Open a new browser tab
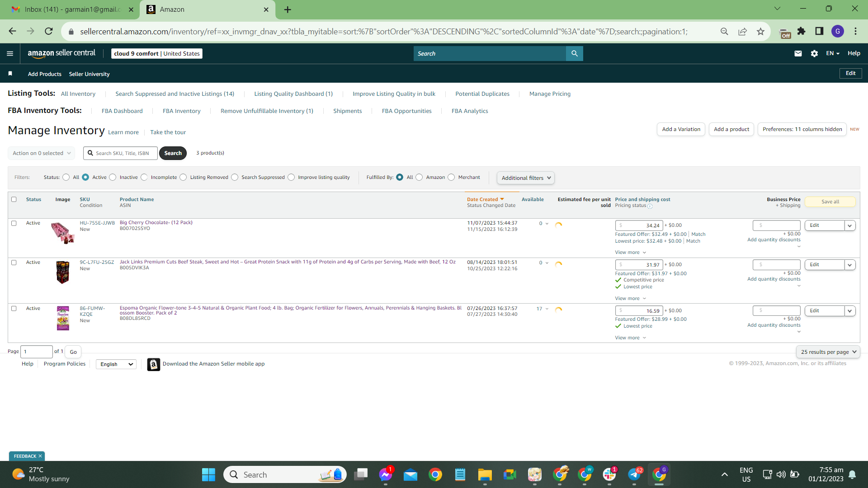The width and height of the screenshot is (868, 488). 288,9
